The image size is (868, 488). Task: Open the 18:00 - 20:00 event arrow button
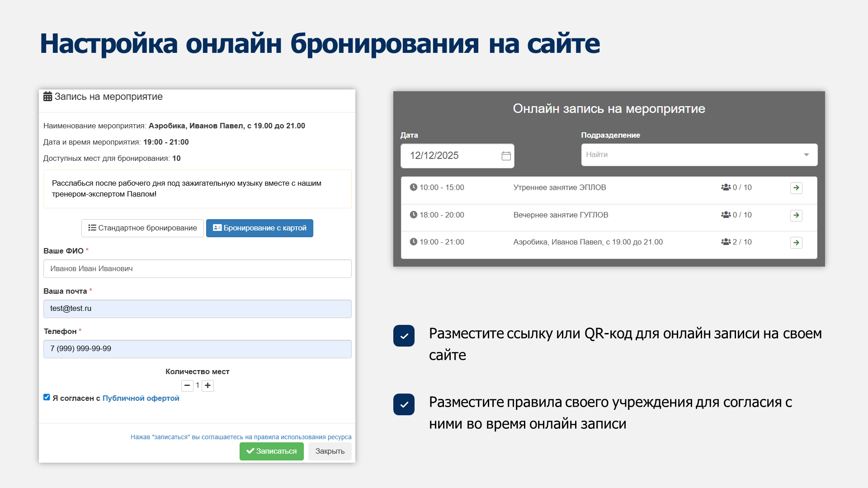point(796,216)
